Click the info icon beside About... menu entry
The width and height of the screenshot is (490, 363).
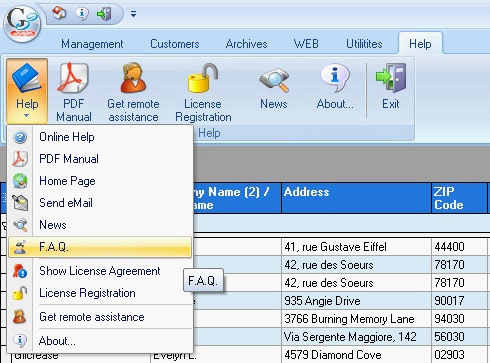coord(20,341)
